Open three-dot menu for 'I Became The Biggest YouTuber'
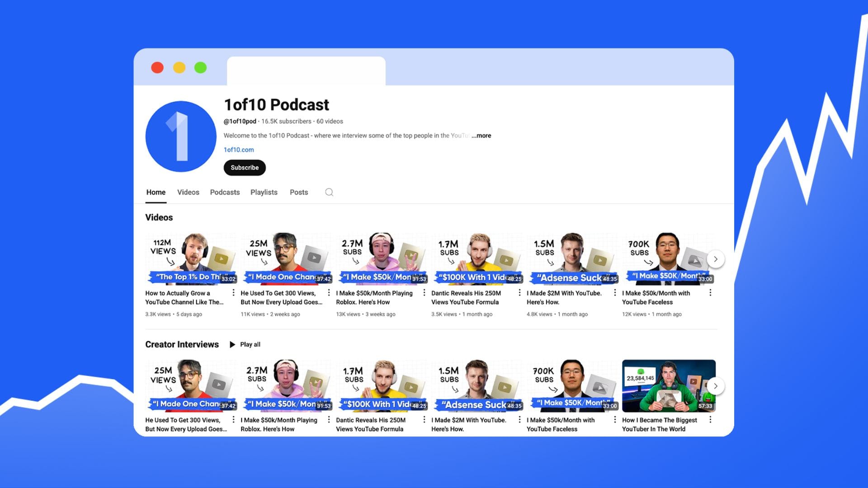868x488 pixels. point(710,420)
